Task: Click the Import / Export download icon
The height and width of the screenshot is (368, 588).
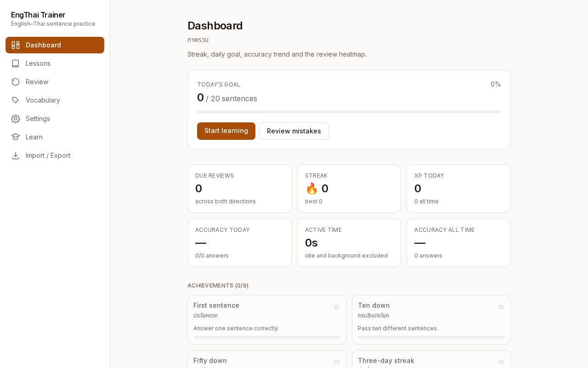Action: 16,155
